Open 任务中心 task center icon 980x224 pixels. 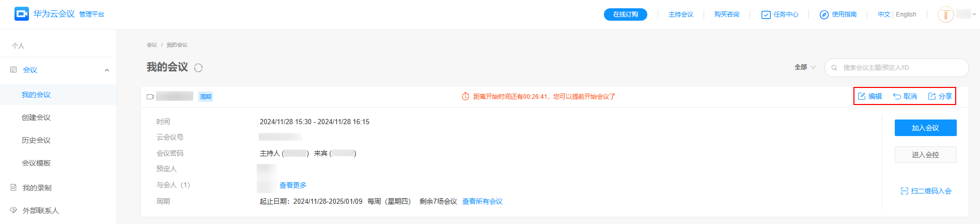766,14
